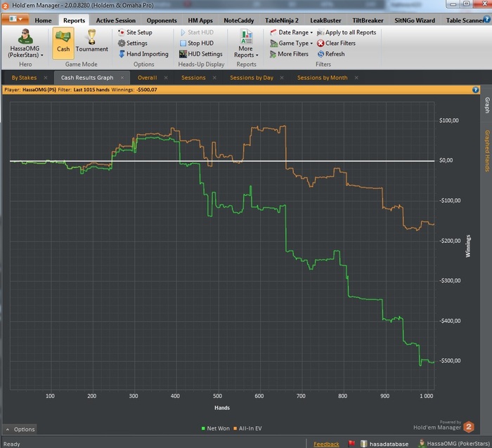The width and height of the screenshot is (492, 448).
Task: Open HUD Settings
Action: click(x=201, y=54)
